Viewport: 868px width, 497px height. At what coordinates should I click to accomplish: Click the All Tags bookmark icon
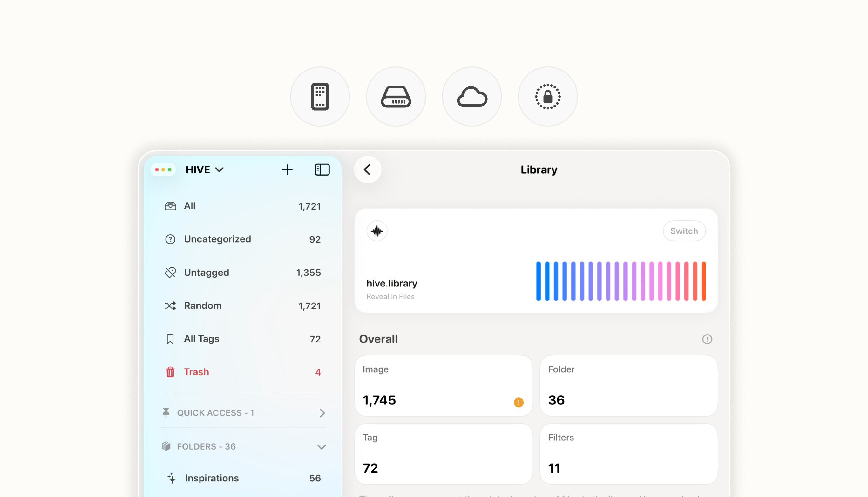170,339
